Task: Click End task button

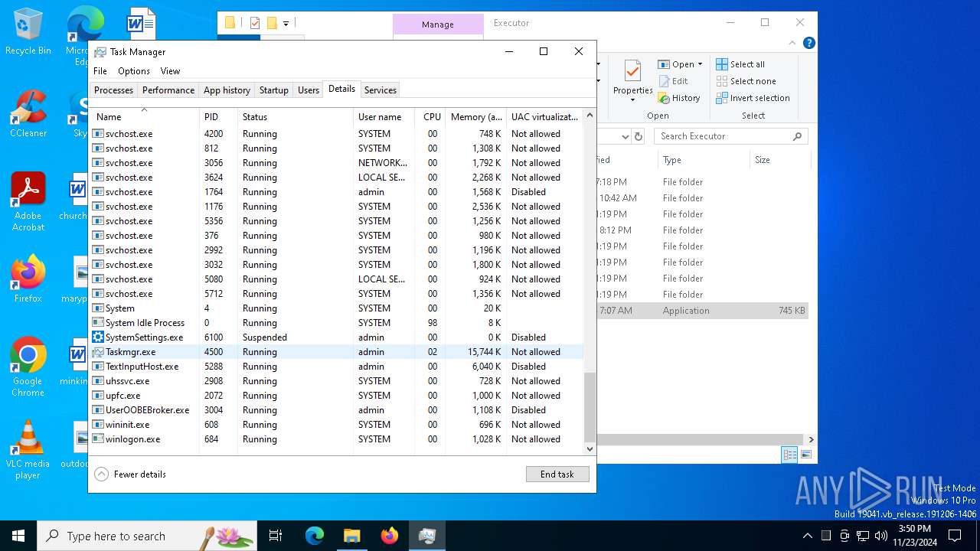Action: pos(557,474)
